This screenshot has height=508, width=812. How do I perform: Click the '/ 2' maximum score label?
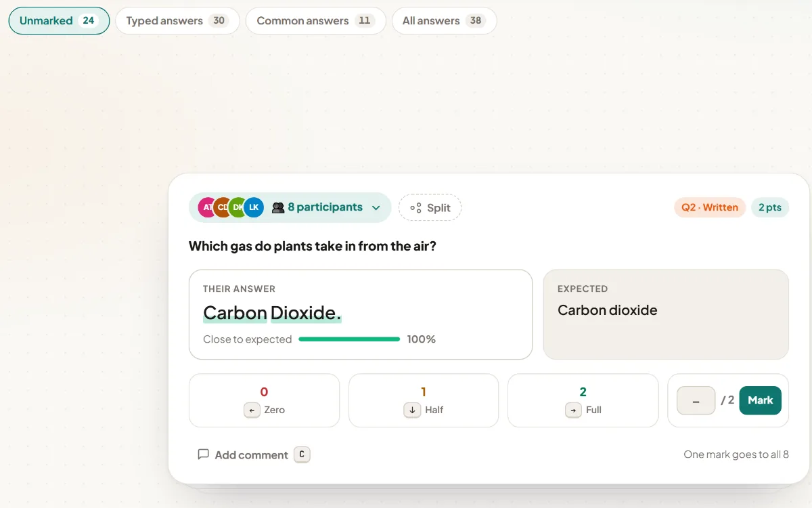click(727, 400)
